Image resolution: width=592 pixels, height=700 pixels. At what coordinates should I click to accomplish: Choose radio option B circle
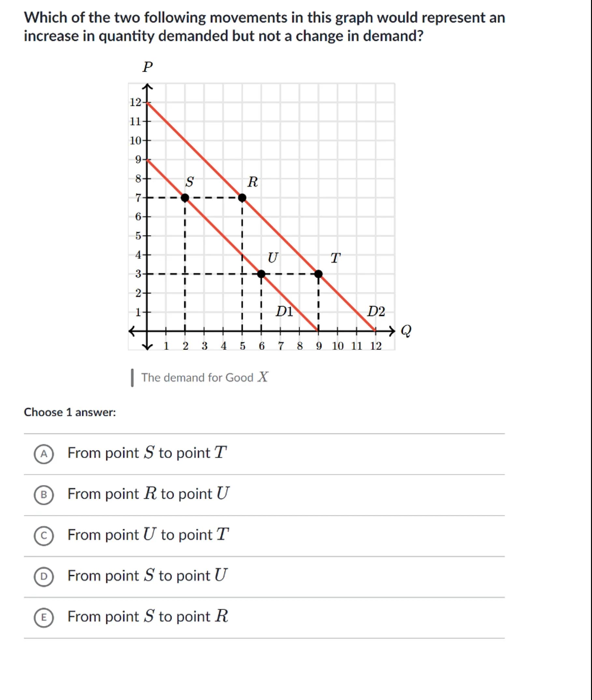(x=44, y=495)
